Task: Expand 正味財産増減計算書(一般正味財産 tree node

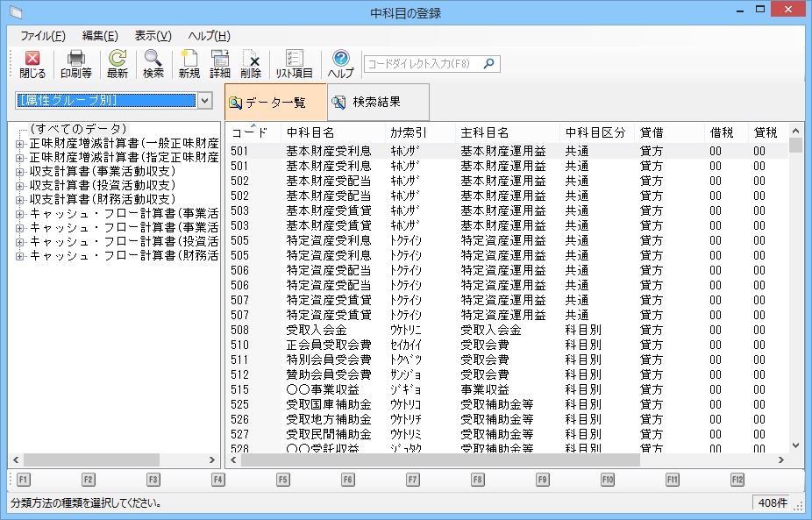Action: (20, 143)
